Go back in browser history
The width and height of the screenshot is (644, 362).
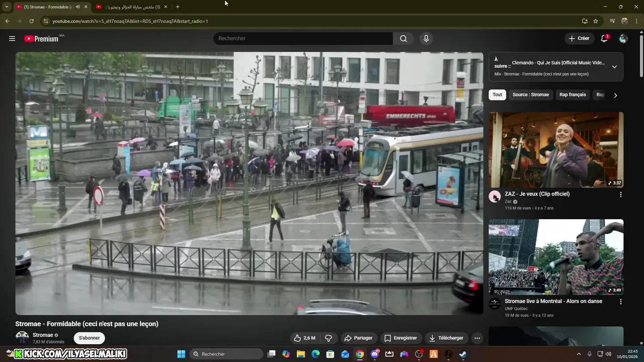click(7, 21)
